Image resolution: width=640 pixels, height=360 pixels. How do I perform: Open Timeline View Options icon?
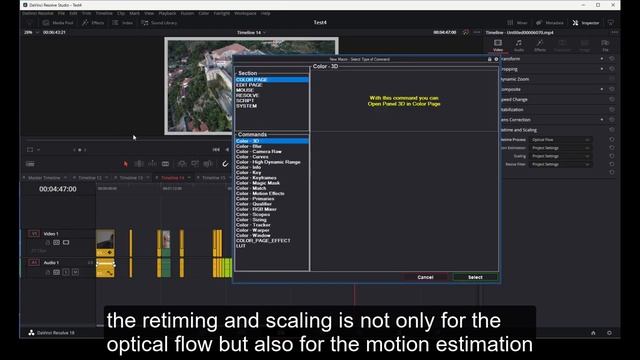tap(30, 164)
